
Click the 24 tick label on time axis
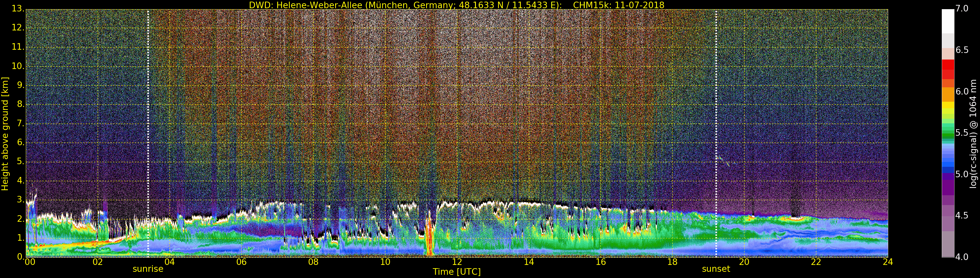point(888,262)
